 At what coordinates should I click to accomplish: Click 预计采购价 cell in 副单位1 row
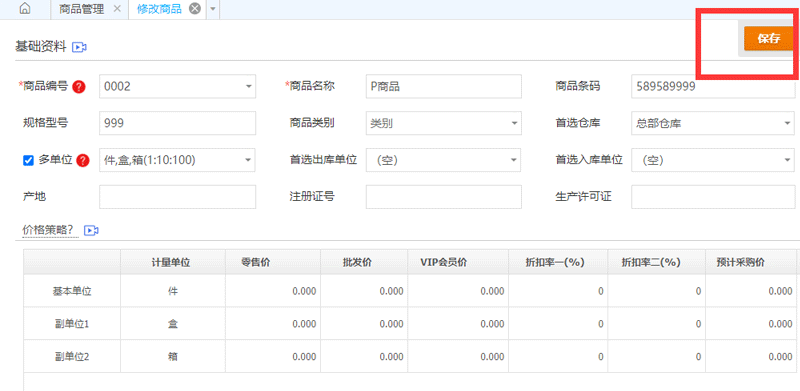pyautogui.click(x=751, y=324)
